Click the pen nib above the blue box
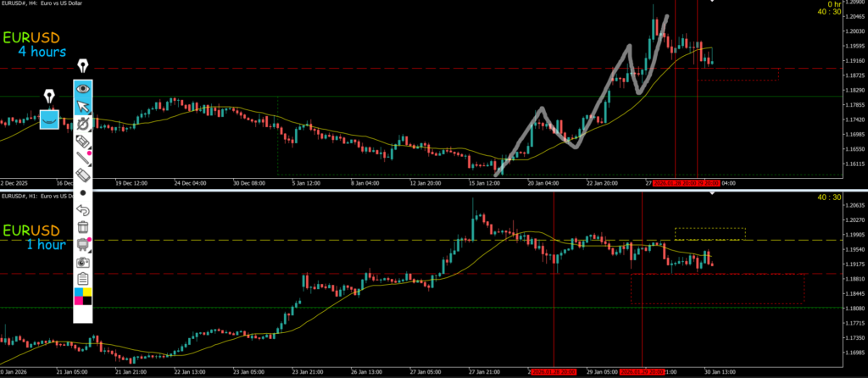 point(49,93)
